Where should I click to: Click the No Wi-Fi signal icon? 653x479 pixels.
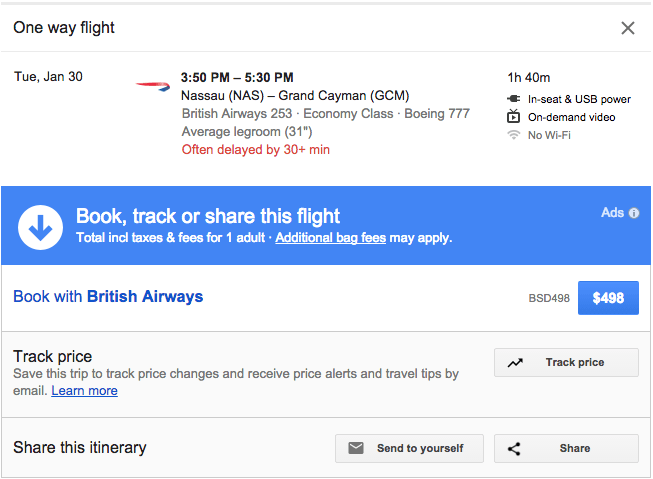[513, 135]
